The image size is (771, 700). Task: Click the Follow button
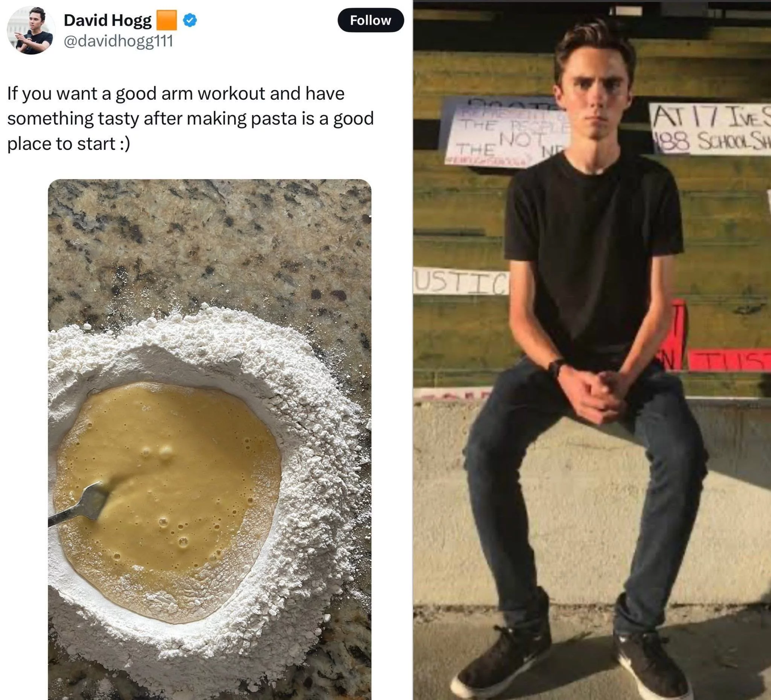370,20
